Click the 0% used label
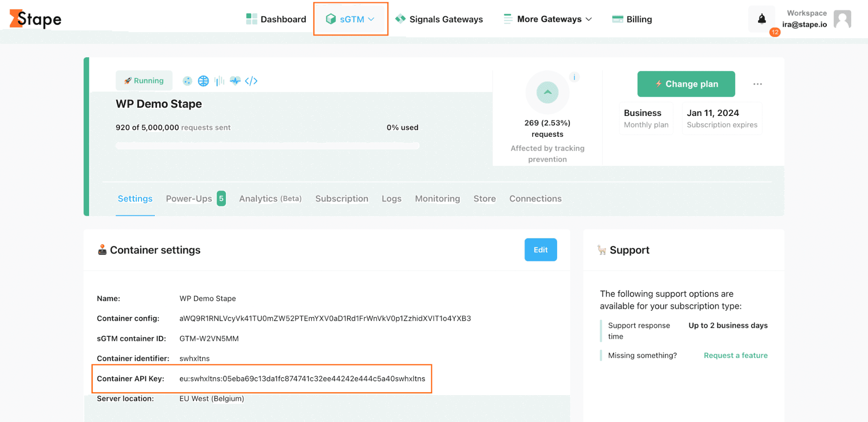The width and height of the screenshot is (868, 422). tap(403, 128)
